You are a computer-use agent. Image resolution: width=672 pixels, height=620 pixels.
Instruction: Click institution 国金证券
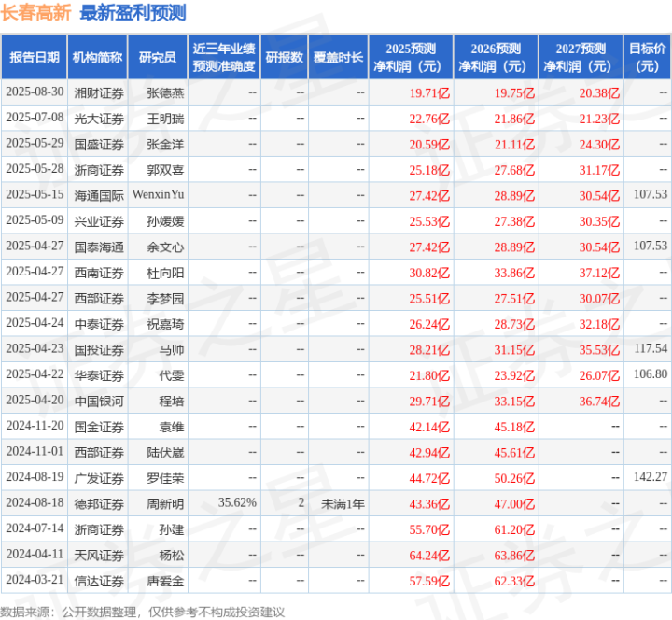[99, 427]
